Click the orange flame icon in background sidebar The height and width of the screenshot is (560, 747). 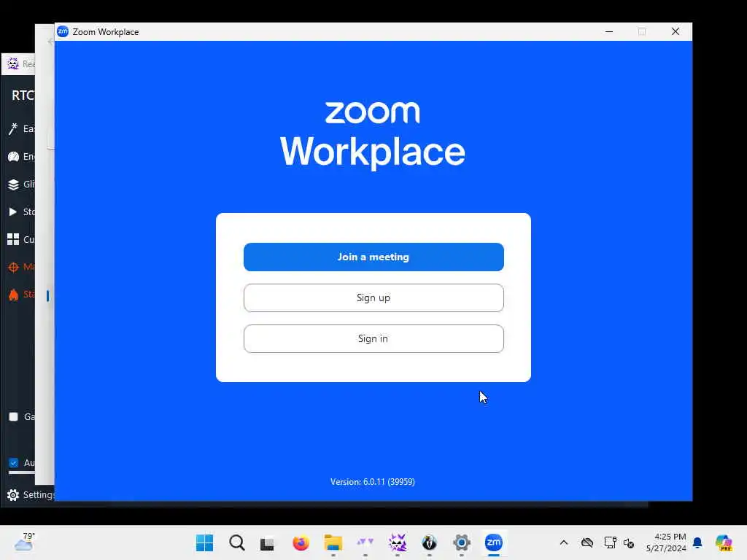pos(13,295)
